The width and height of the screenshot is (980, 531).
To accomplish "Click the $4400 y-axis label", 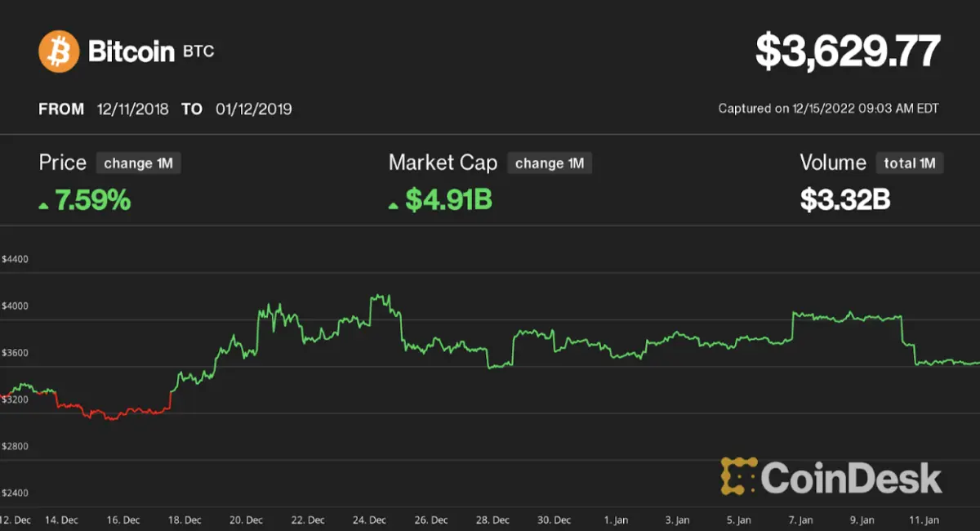I will click(x=15, y=259).
